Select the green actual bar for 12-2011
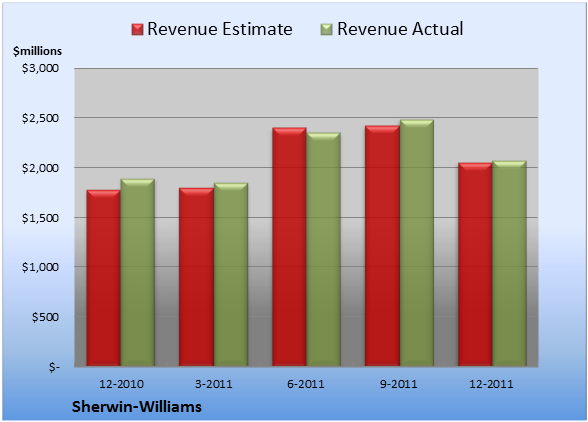588x422 pixels. (509, 263)
